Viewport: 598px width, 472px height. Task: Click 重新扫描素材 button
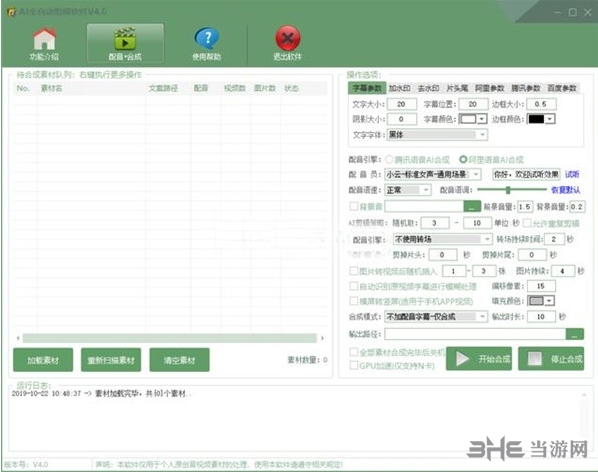[111, 360]
